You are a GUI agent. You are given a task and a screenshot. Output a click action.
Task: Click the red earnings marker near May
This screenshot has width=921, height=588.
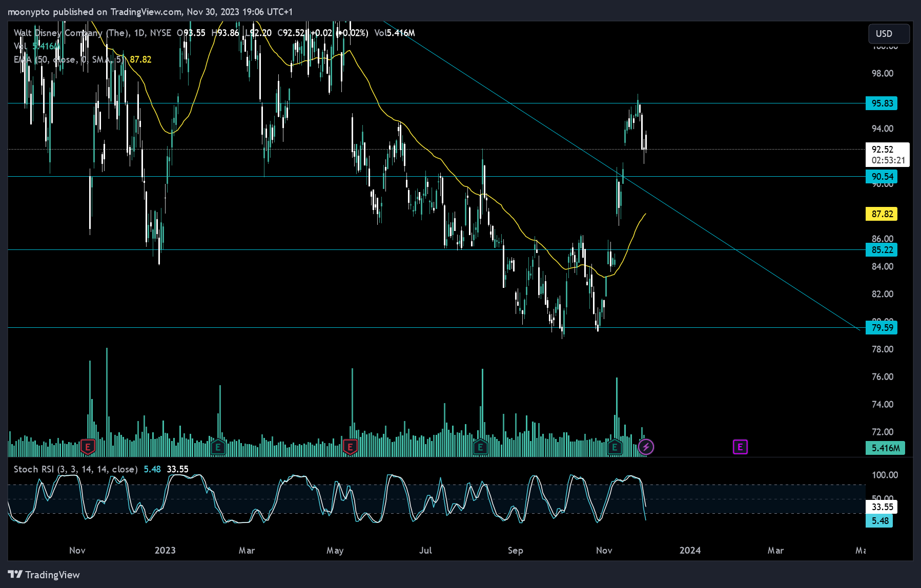click(x=350, y=447)
